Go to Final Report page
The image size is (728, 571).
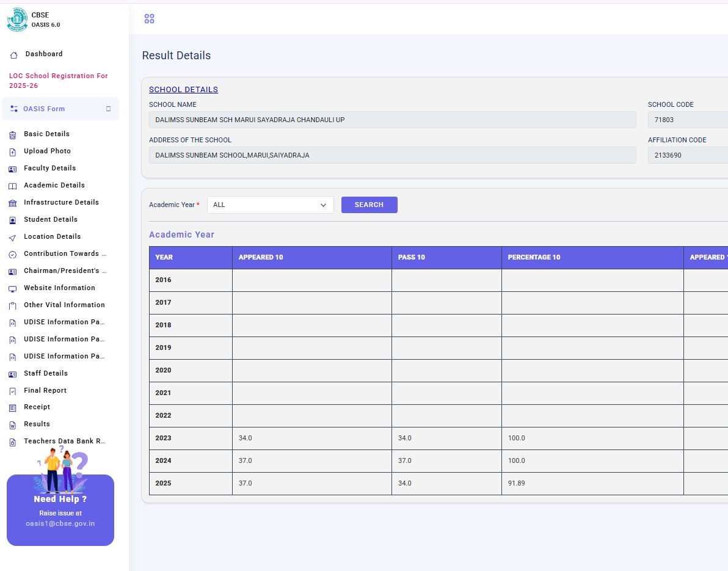pos(45,390)
